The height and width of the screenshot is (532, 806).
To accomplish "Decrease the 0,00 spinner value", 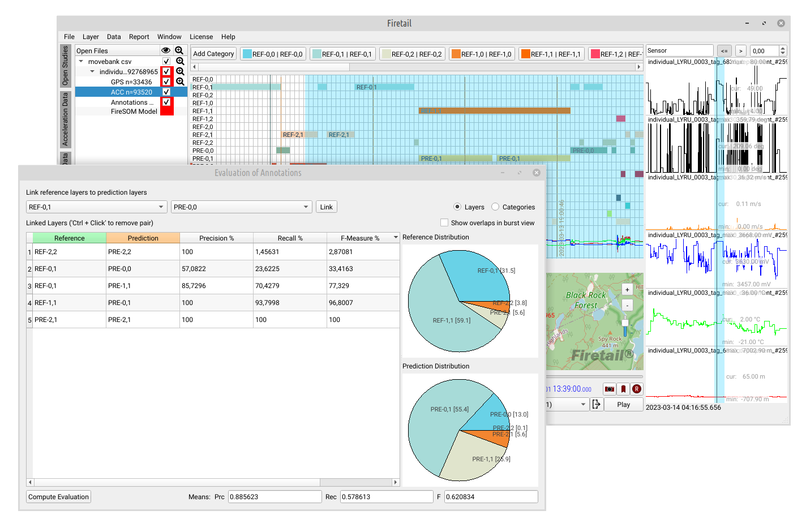I will 783,53.
